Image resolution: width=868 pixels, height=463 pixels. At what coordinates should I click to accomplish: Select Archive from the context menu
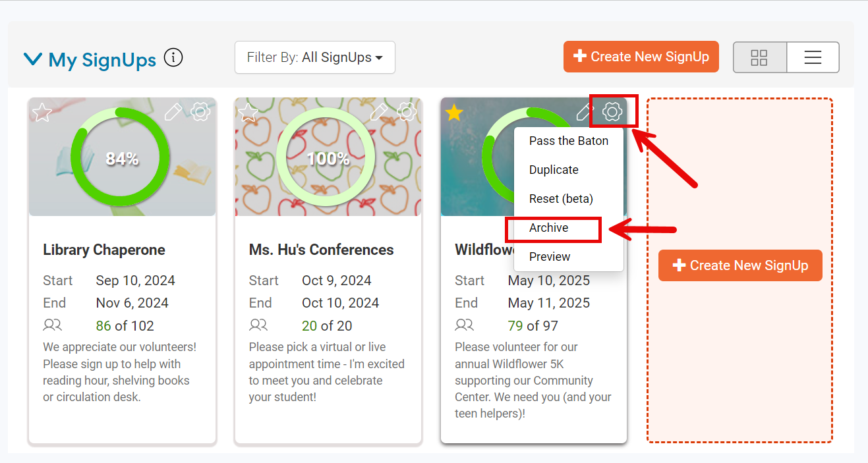pyautogui.click(x=548, y=228)
